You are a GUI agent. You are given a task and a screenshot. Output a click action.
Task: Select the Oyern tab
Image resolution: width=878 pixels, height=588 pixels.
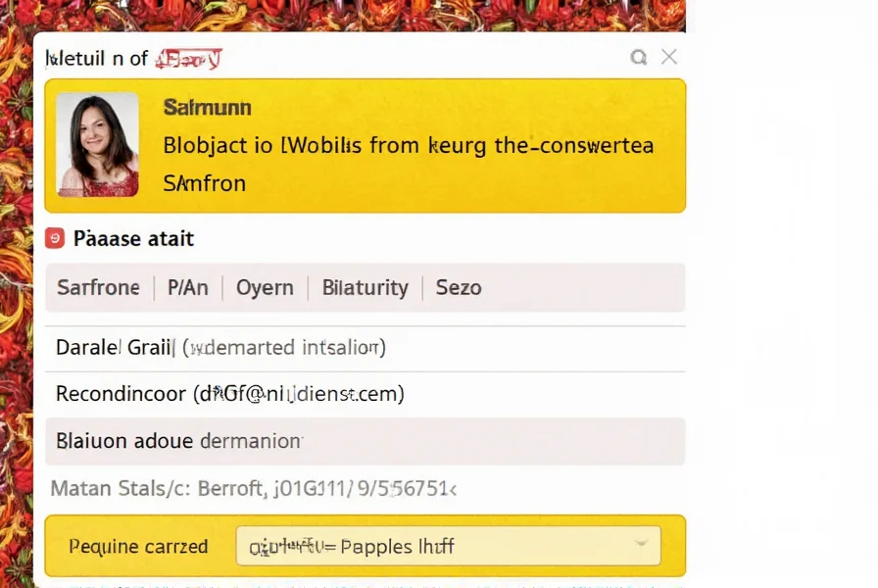click(x=265, y=288)
